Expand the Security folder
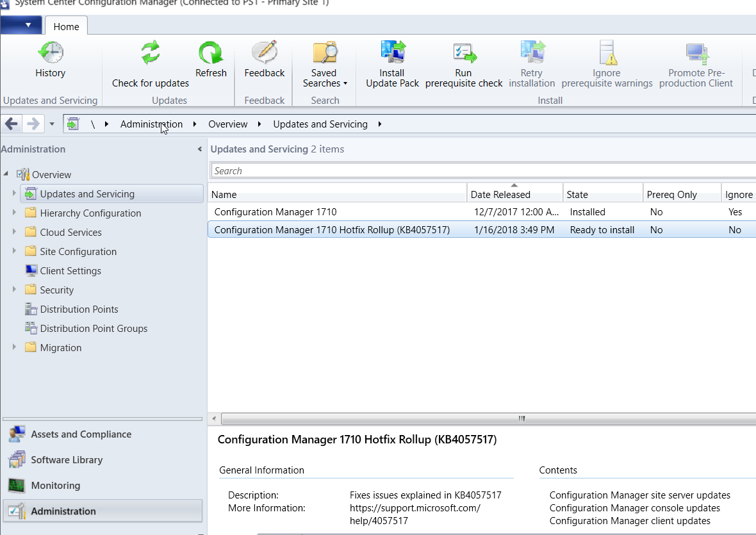 (x=14, y=290)
